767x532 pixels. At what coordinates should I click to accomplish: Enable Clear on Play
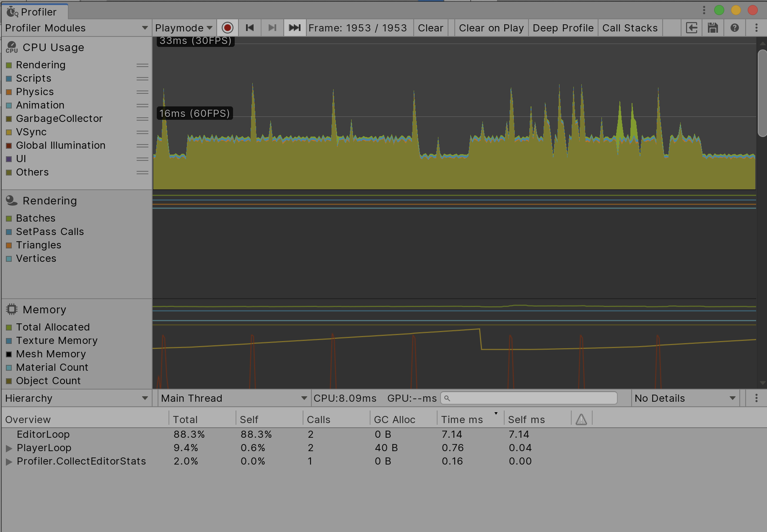pos(491,28)
